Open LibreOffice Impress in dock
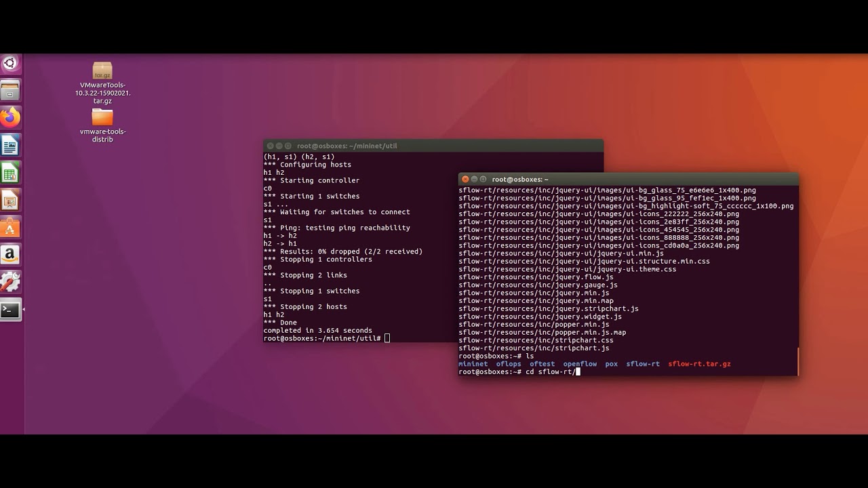868x488 pixels. pos(10,201)
